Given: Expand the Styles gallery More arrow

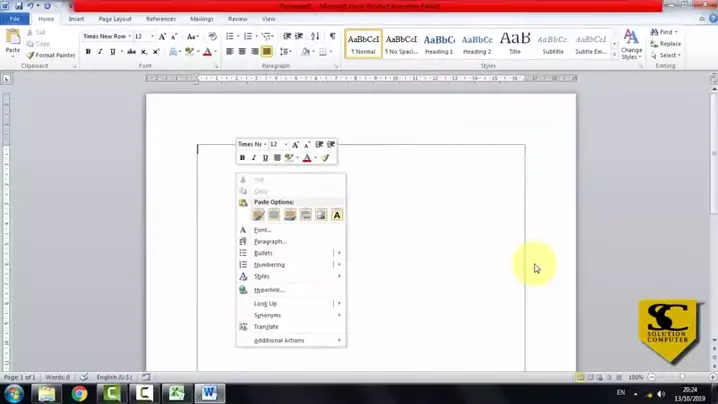Looking at the screenshot, I should [614, 55].
